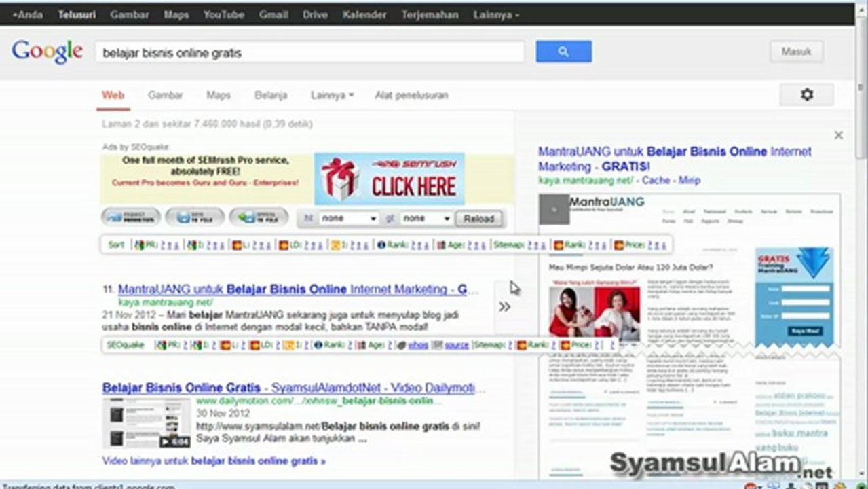This screenshot has width=868, height=489.
Task: Switch to Maps tab under search box
Action: coord(219,95)
